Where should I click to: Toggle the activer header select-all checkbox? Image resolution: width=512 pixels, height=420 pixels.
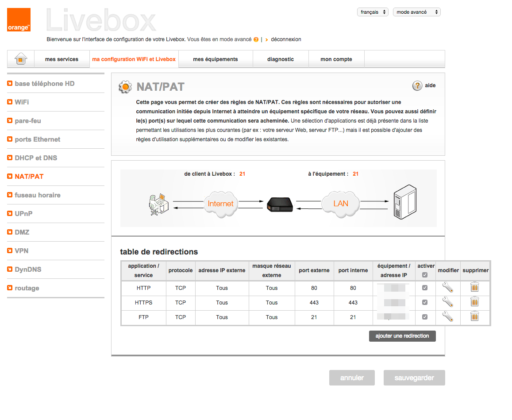point(425,275)
